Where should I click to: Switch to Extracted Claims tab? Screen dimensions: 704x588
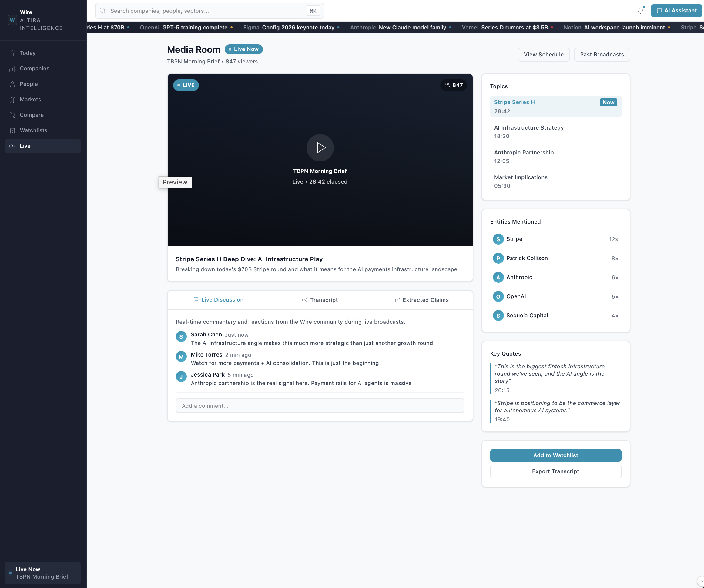click(x=421, y=300)
